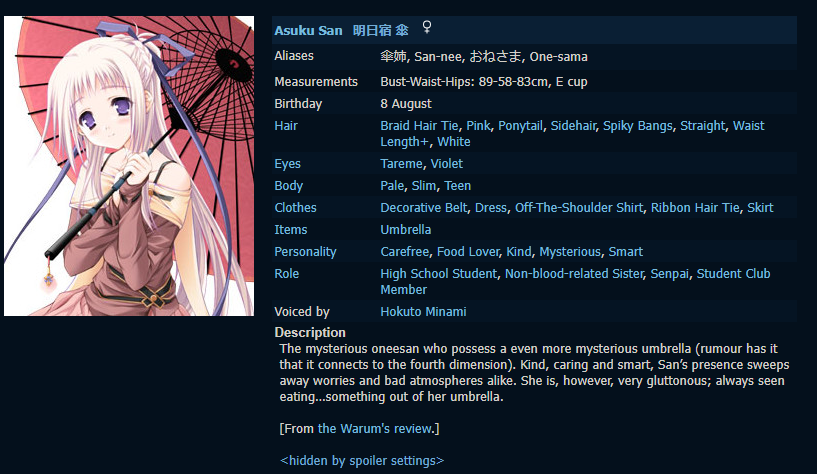Viewport: 817px width, 474px height.
Task: Open the Warum's review link
Action: pyautogui.click(x=375, y=428)
